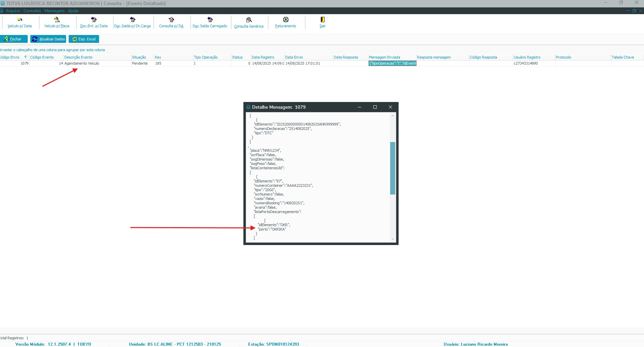This screenshot has width=644, height=347.
Task: Click the Usuário Registro column header
Action: coord(534,57)
